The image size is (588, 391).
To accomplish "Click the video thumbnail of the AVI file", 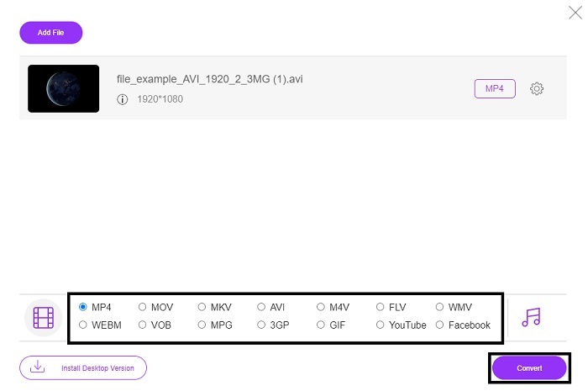I will coord(64,89).
